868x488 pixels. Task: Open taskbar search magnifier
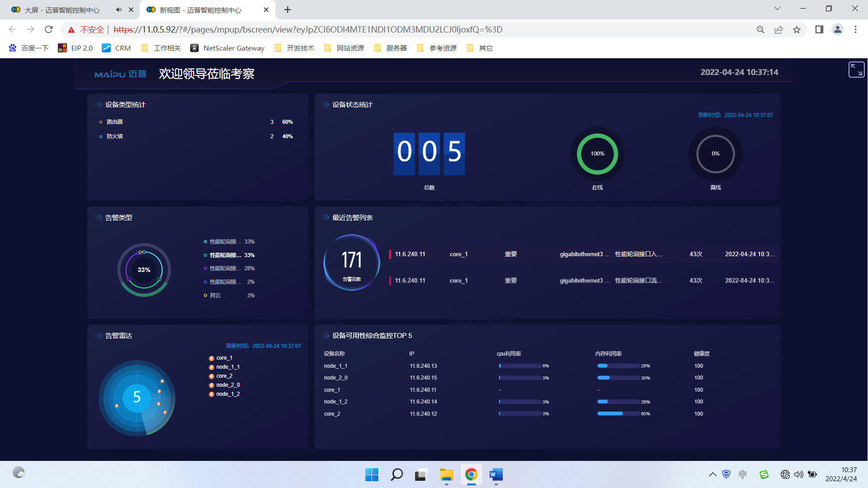tap(396, 474)
